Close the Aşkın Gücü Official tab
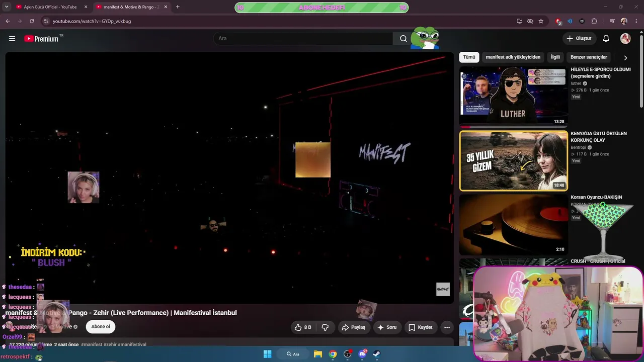The width and height of the screenshot is (644, 362). (86, 7)
